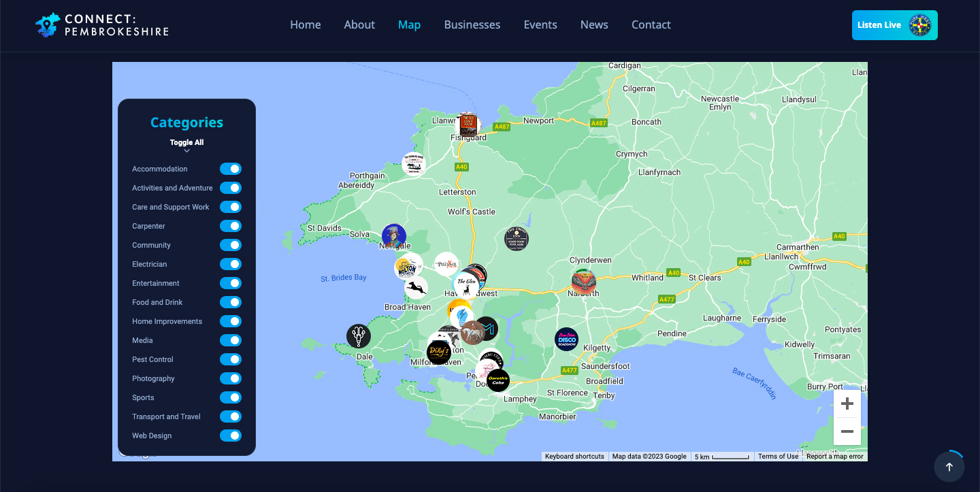Screen dimensions: 980x492
Task: Zoom in on the map
Action: pos(847,404)
